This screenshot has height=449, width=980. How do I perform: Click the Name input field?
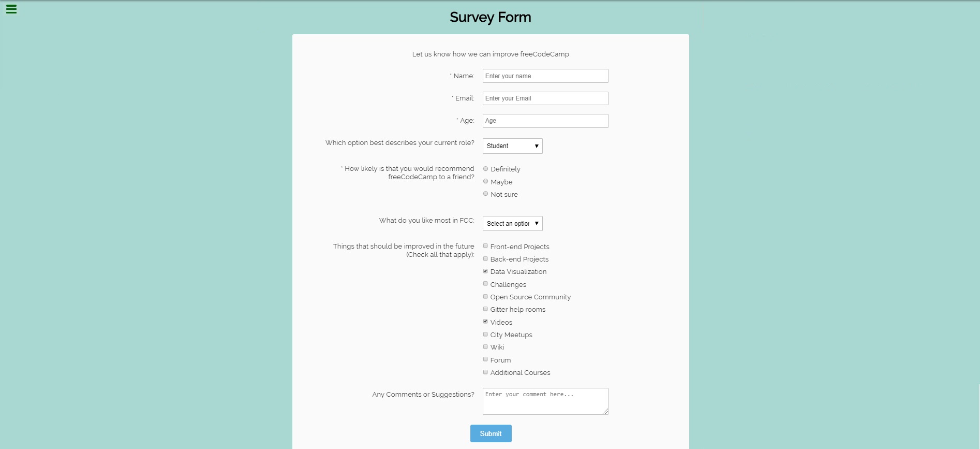point(545,76)
